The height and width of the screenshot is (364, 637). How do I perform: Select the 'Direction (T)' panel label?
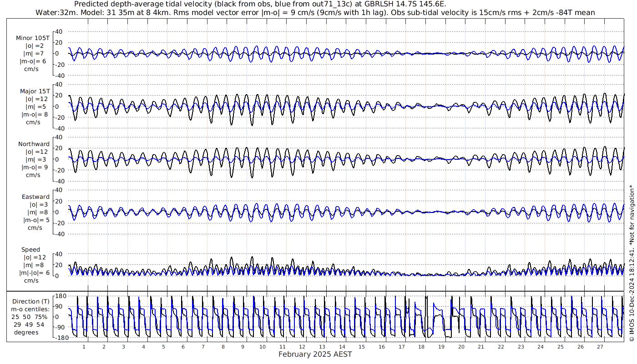tap(31, 302)
